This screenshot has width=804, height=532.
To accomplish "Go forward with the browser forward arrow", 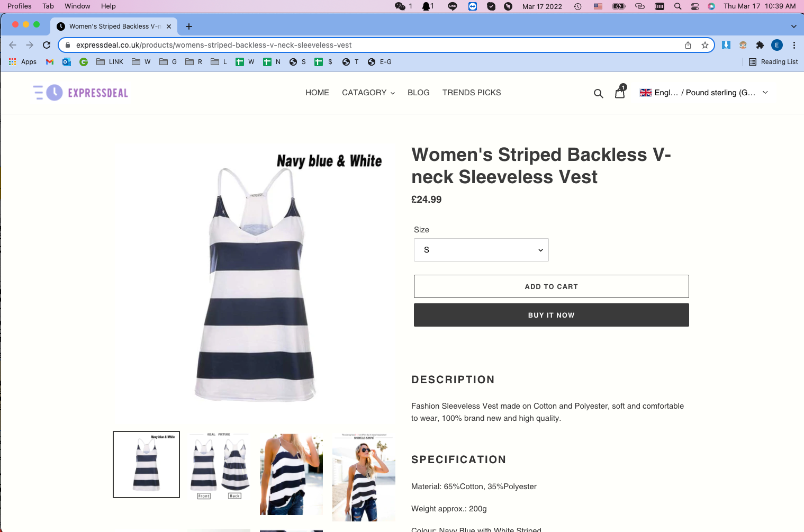I will tap(30, 45).
